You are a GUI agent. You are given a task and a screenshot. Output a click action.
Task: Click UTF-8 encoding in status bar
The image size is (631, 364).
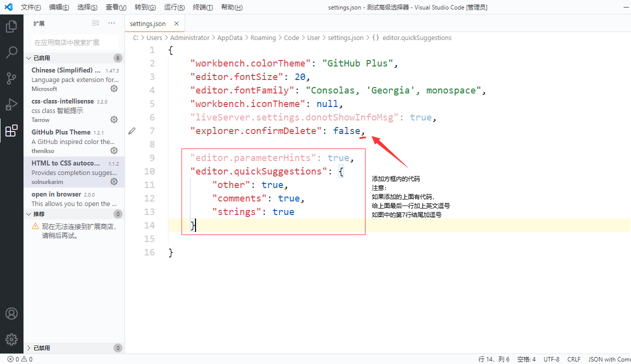click(551, 359)
